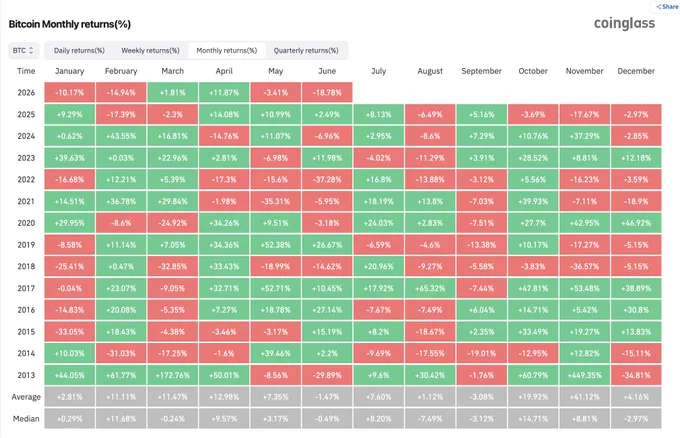Screen dimensions: 680x438
Task: Click the Share icon button
Action: click(x=666, y=7)
